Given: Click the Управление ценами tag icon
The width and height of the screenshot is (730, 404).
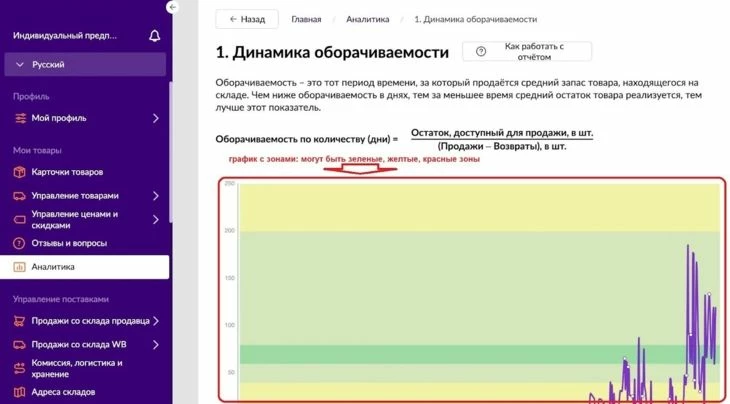Looking at the screenshot, I should pos(19,220).
